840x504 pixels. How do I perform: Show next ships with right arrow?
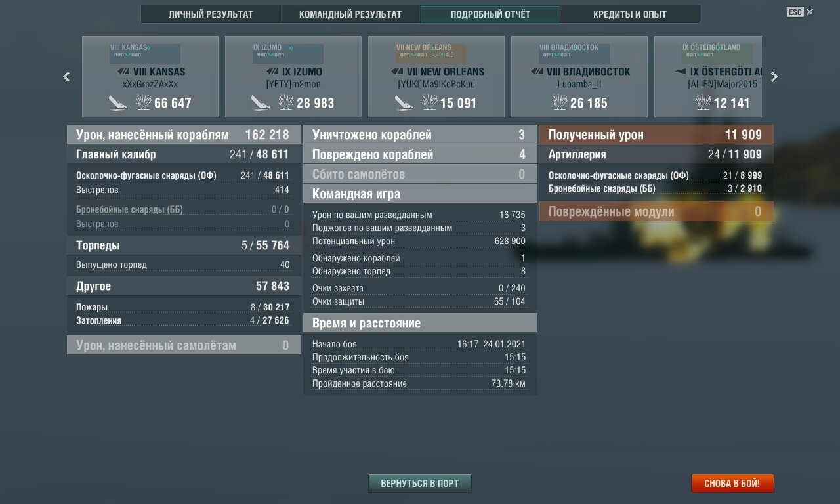tap(774, 77)
